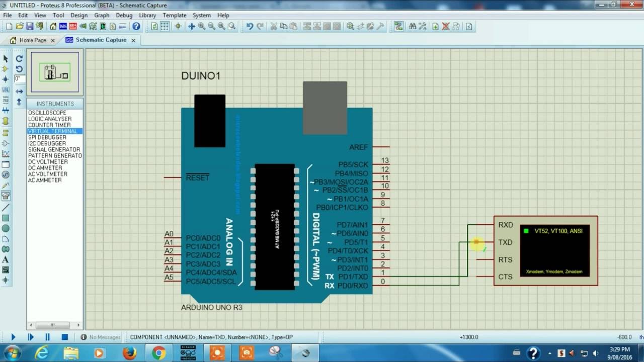The height and width of the screenshot is (362, 644).
Task: Click the rotation angle input field
Action: 20,79
